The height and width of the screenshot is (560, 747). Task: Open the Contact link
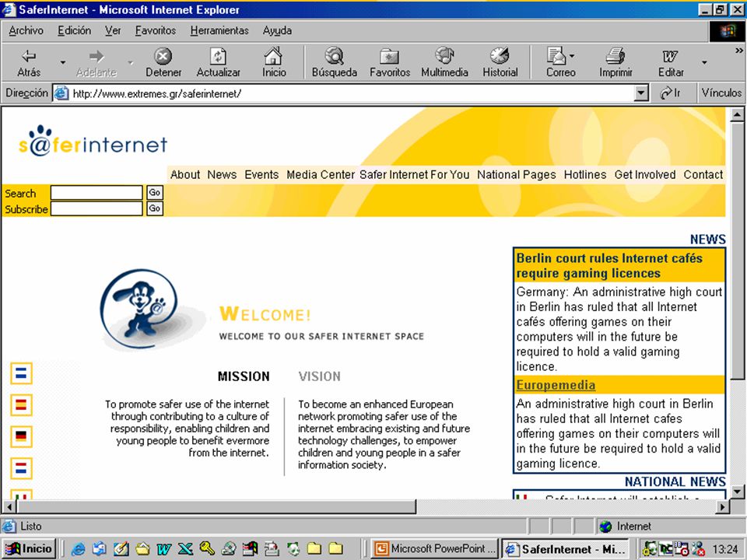pos(703,175)
